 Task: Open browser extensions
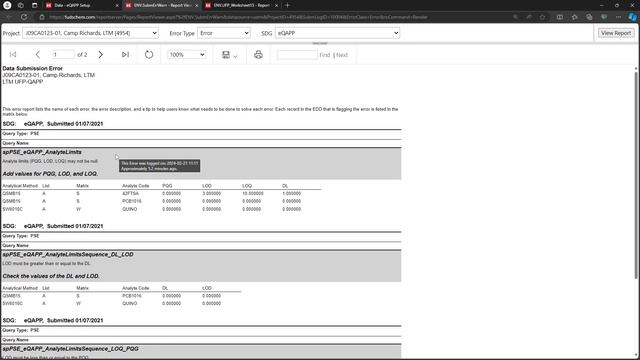click(x=575, y=17)
